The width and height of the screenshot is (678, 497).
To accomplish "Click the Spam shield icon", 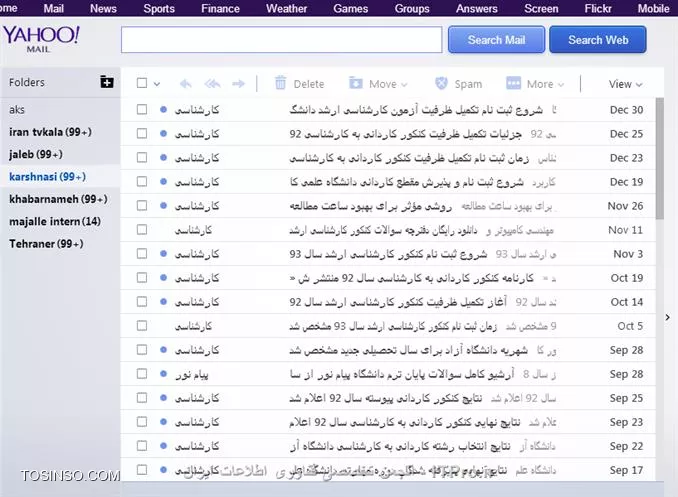I will [x=441, y=83].
